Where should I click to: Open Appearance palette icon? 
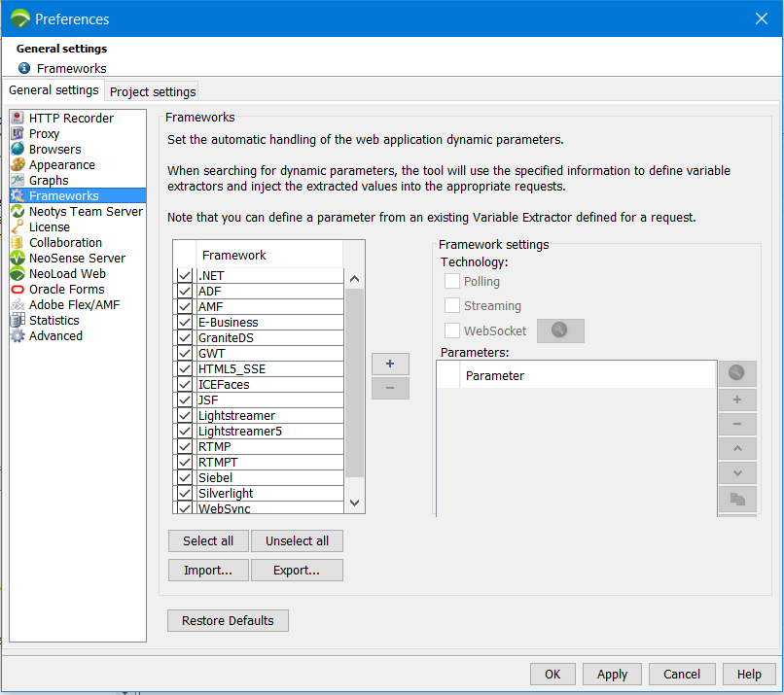[x=18, y=165]
